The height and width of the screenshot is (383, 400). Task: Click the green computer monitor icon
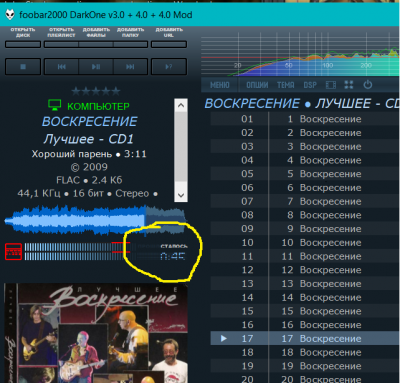54,105
